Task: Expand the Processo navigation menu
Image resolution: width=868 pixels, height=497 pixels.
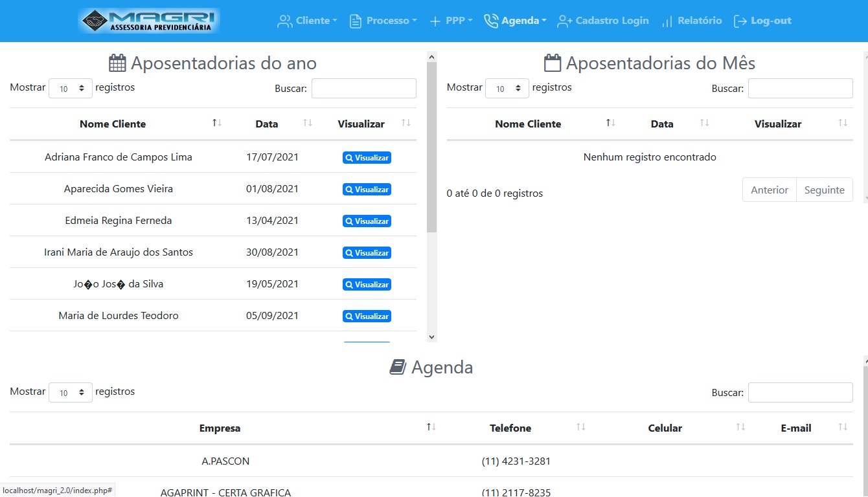Action: (383, 21)
